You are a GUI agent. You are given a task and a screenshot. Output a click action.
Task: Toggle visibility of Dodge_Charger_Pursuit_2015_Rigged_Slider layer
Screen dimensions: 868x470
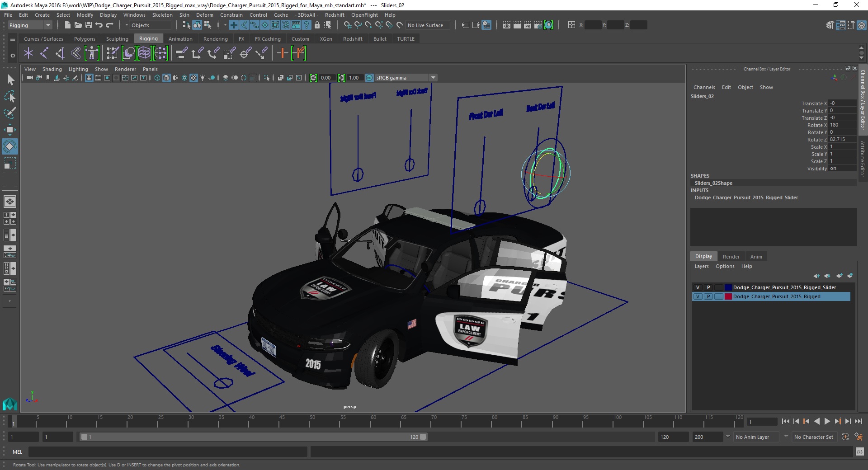[698, 287]
